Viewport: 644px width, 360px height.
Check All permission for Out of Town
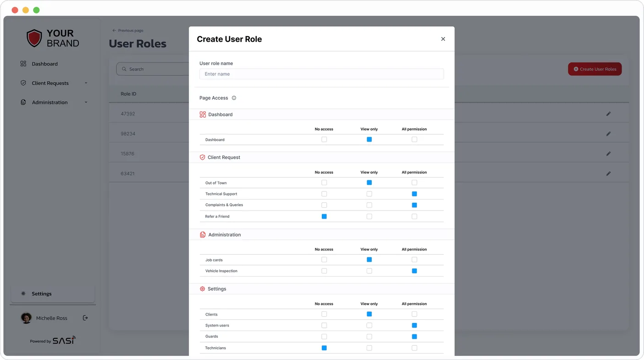coord(414,183)
